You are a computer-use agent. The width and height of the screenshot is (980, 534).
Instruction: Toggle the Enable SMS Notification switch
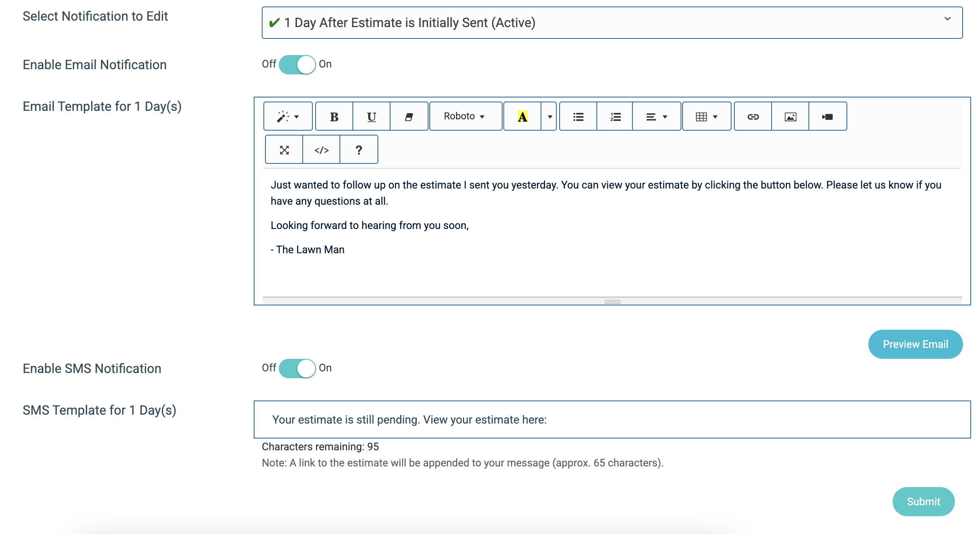(297, 368)
